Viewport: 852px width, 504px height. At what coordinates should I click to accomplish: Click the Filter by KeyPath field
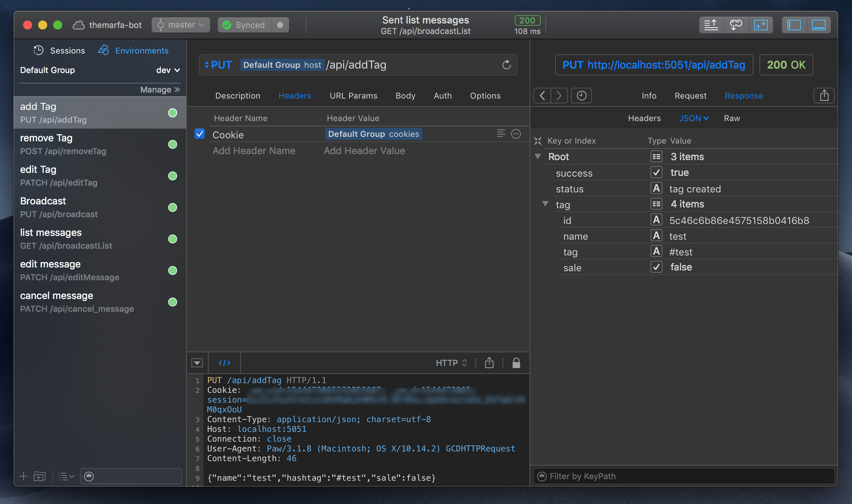click(683, 476)
